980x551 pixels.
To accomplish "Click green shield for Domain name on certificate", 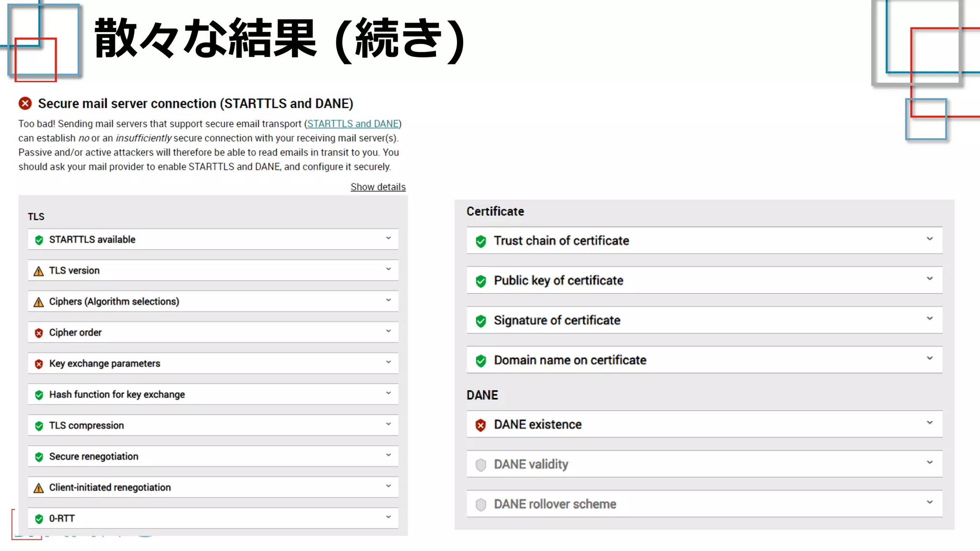I will click(481, 361).
